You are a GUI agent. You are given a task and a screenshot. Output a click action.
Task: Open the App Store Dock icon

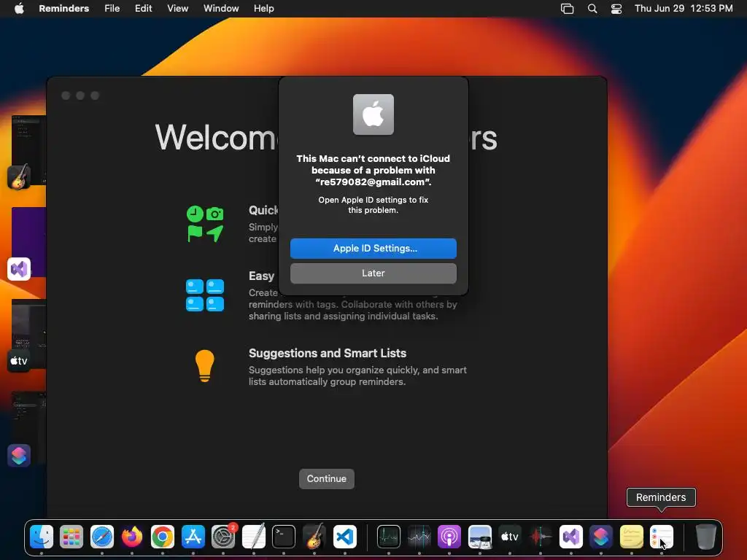(193, 537)
